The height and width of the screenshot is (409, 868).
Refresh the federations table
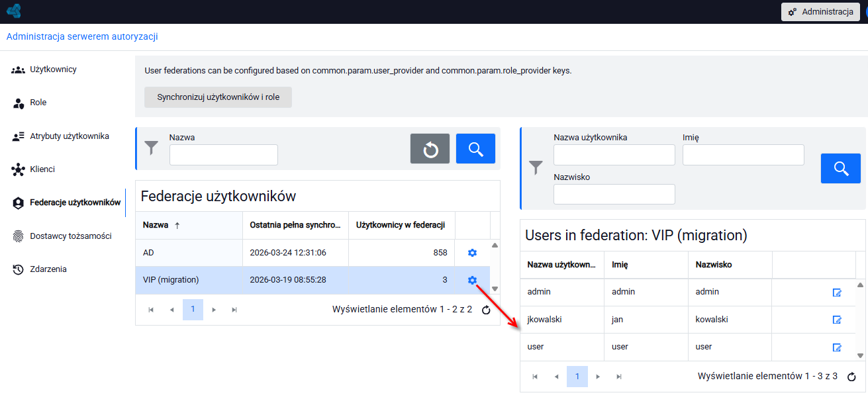(486, 310)
